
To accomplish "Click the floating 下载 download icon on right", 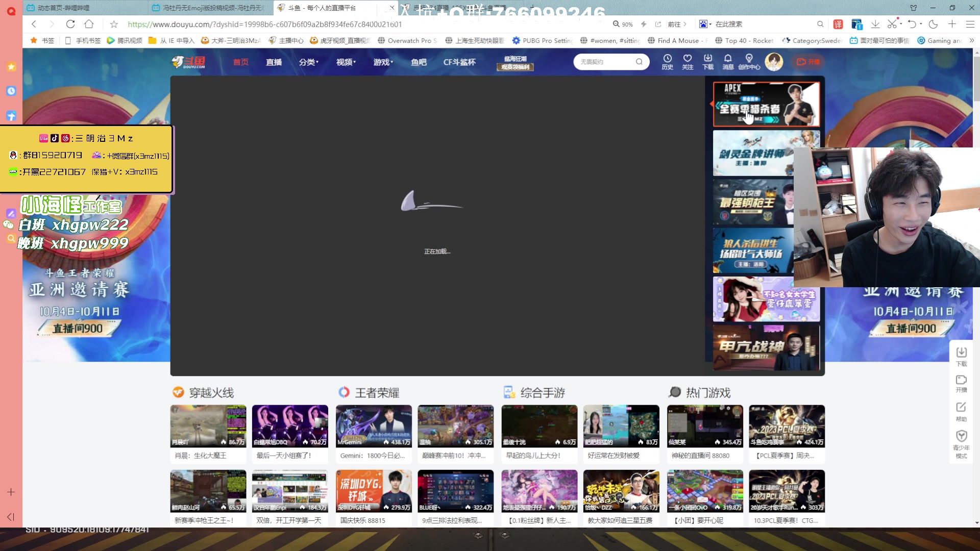I will point(962,357).
